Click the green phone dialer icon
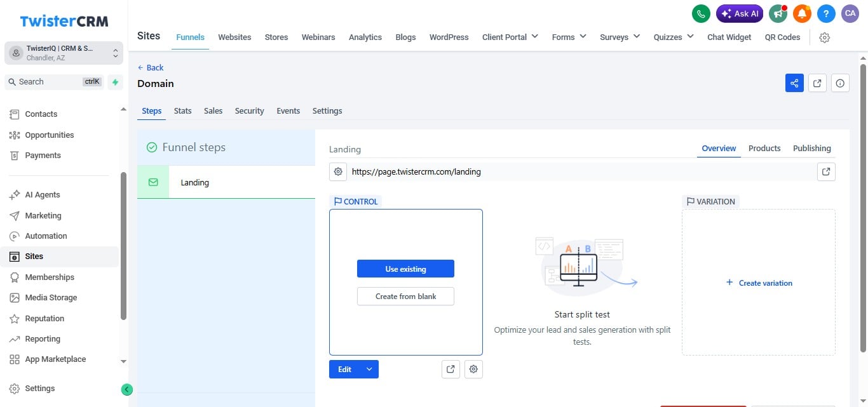 tap(701, 13)
